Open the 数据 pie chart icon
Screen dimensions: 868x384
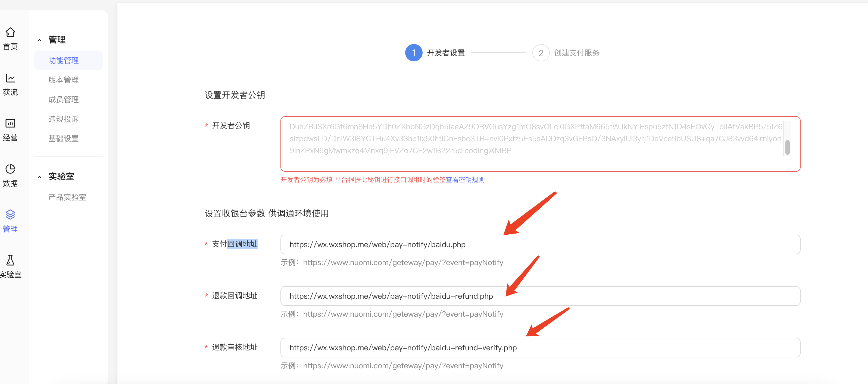tap(10, 169)
